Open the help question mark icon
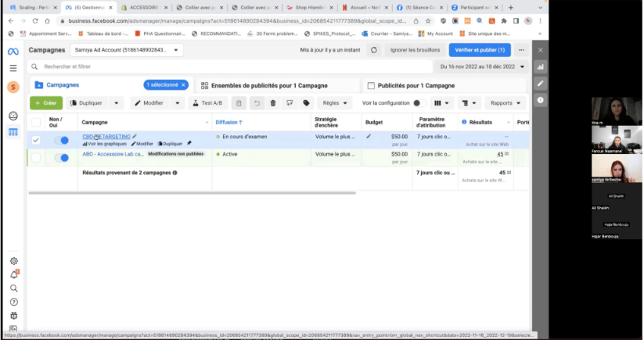Screen dimensions: 644x340 (14, 302)
